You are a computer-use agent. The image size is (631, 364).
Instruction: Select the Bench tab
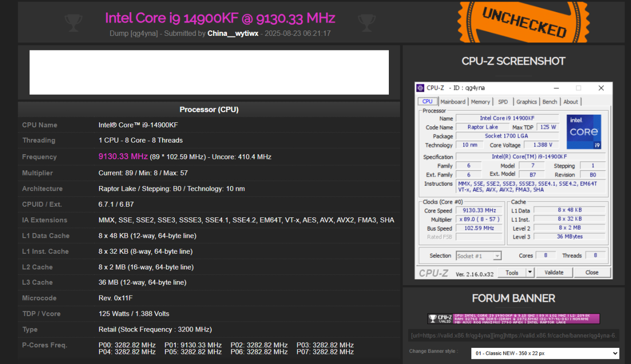550,102
